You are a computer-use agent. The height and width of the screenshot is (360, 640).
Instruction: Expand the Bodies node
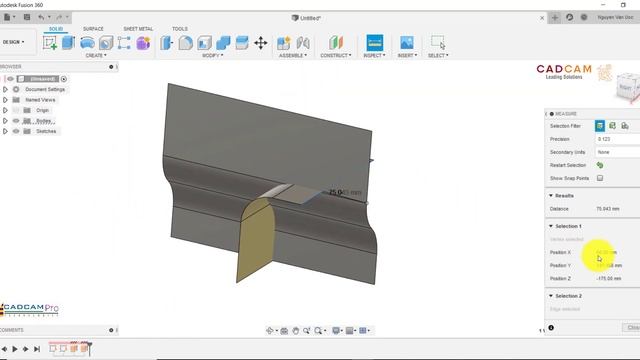tap(5, 121)
